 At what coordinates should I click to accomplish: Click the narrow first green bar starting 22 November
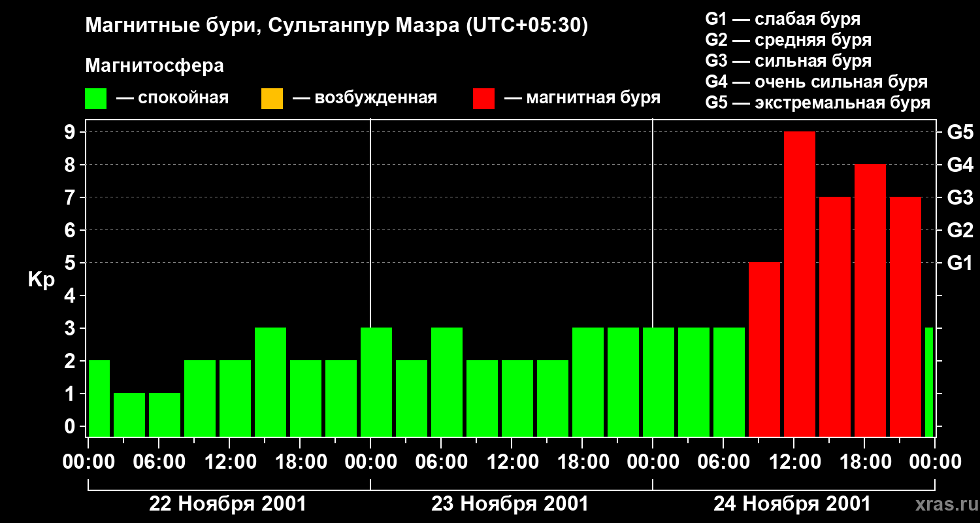99,399
